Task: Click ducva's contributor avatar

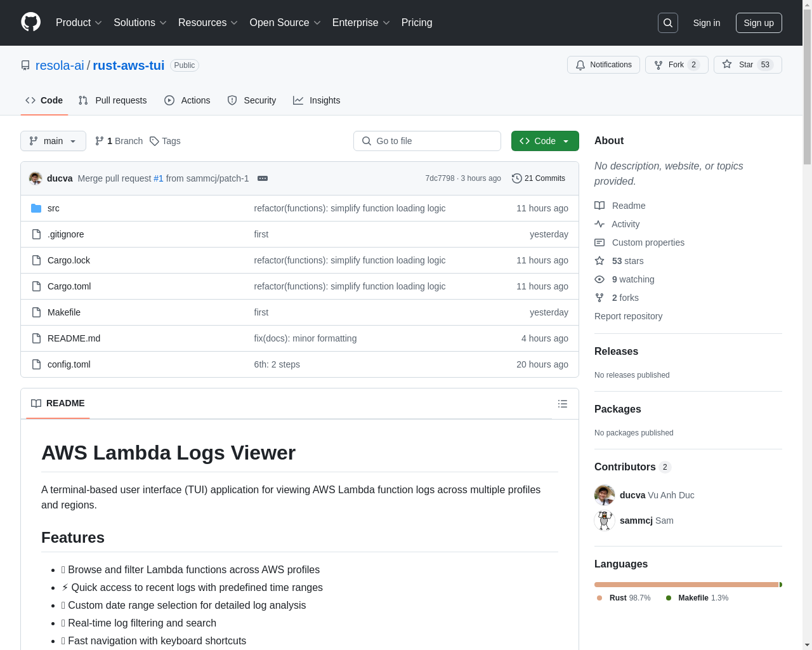Action: 605,495
